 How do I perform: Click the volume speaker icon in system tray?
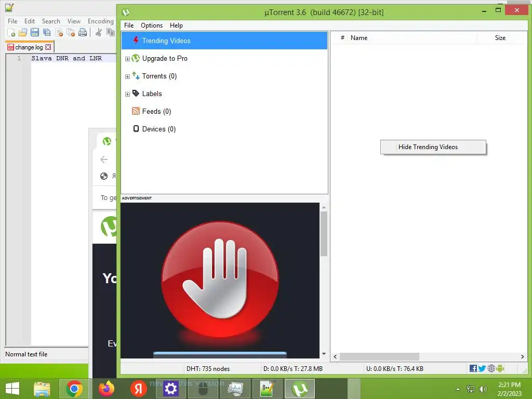[483, 389]
